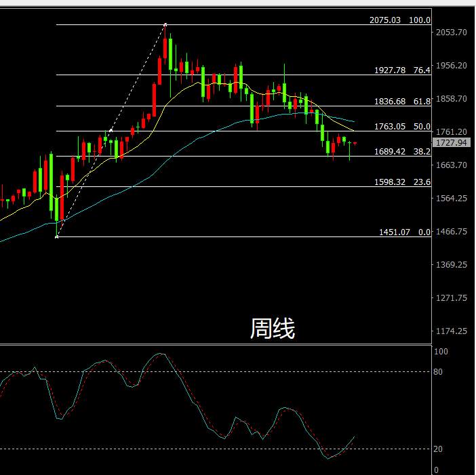Click the 1689.42 Fibonacci 38.2 label
Viewport: 476px width, 475px height.
coord(402,151)
